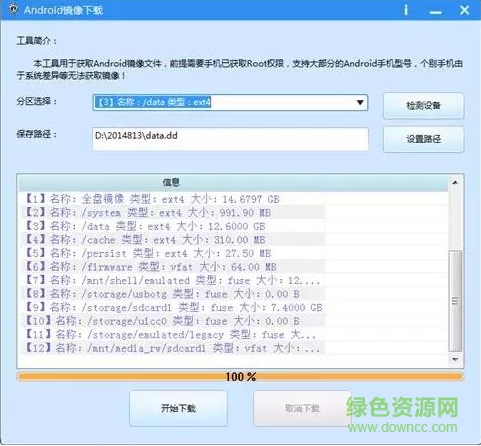Image resolution: width=481 pixels, height=446 pixels.
Task: Click the 开始下载 button
Action: (178, 408)
